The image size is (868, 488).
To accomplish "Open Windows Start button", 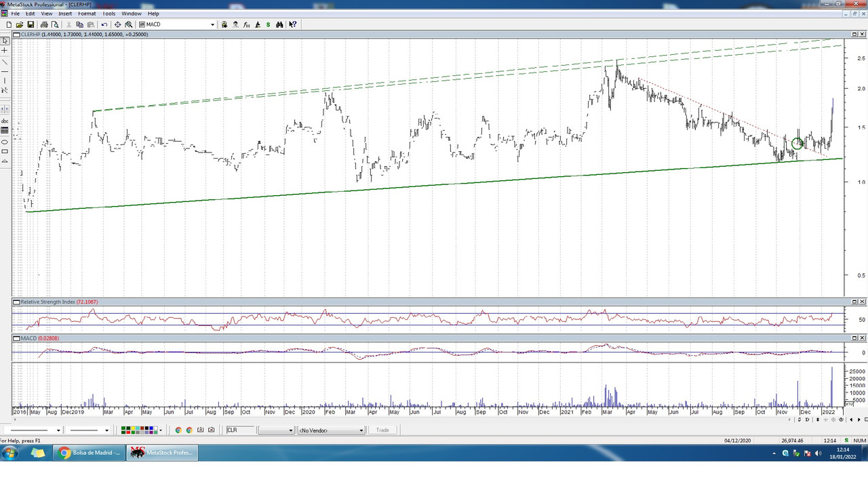I will coord(10,453).
